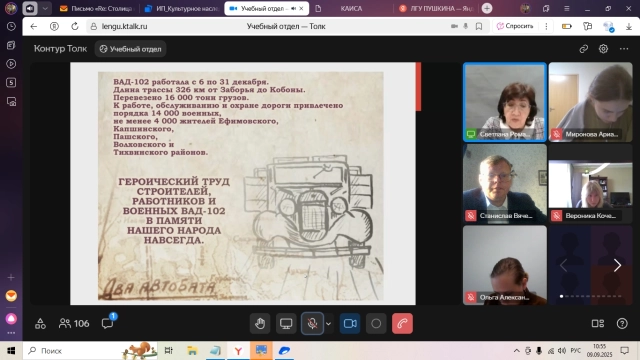Toggle the muted microphone button

pos(312,324)
